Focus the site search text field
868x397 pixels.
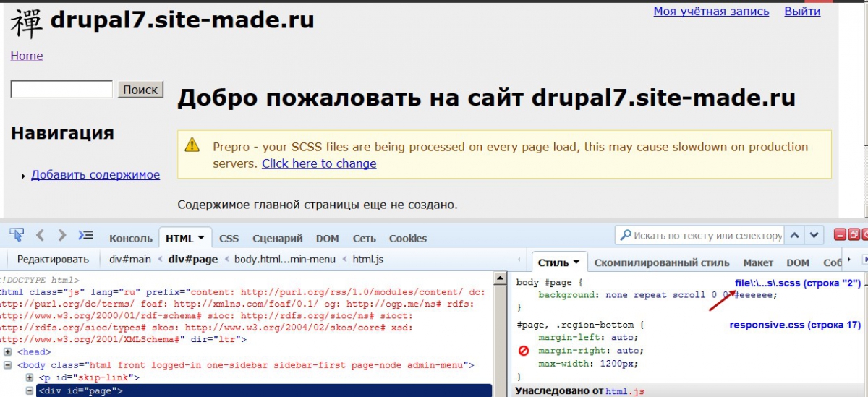61,89
